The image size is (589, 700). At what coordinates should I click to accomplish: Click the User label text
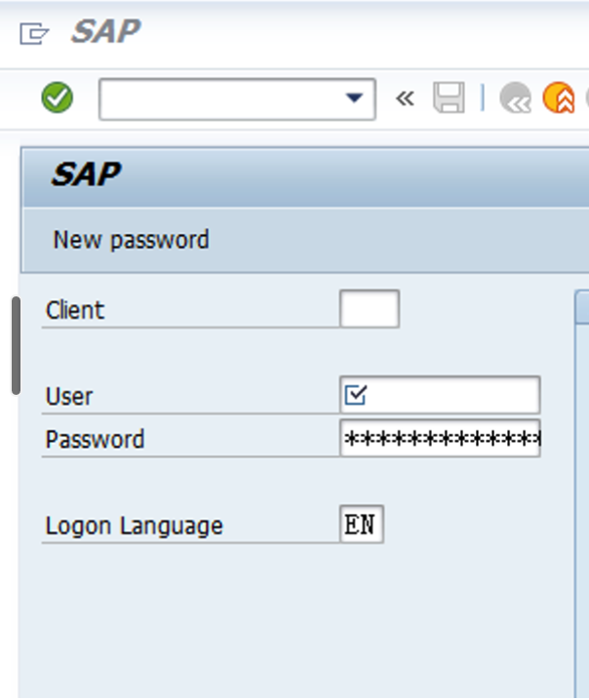click(x=69, y=397)
